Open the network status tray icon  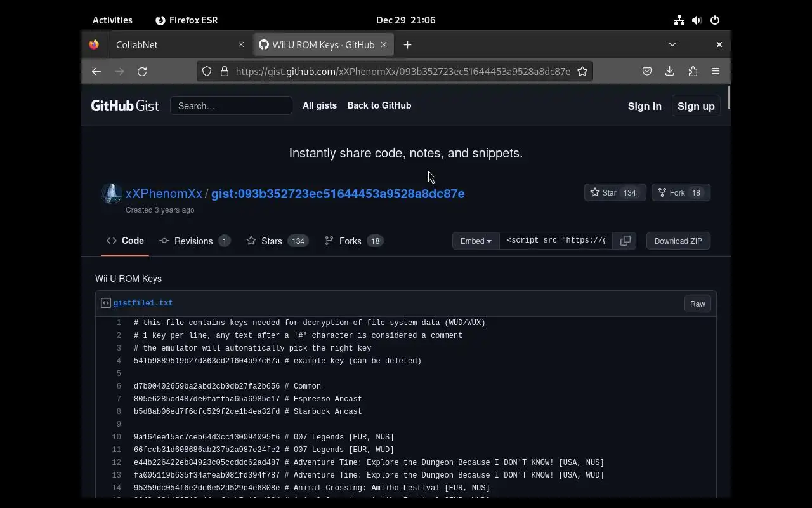point(679,20)
